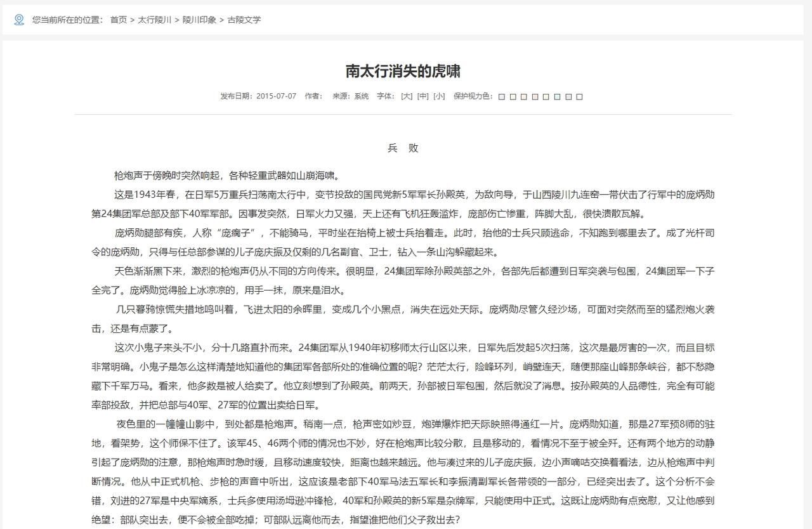Pick the seventh 保护视力色 color swatch
The width and height of the screenshot is (812, 529).
tap(568, 97)
